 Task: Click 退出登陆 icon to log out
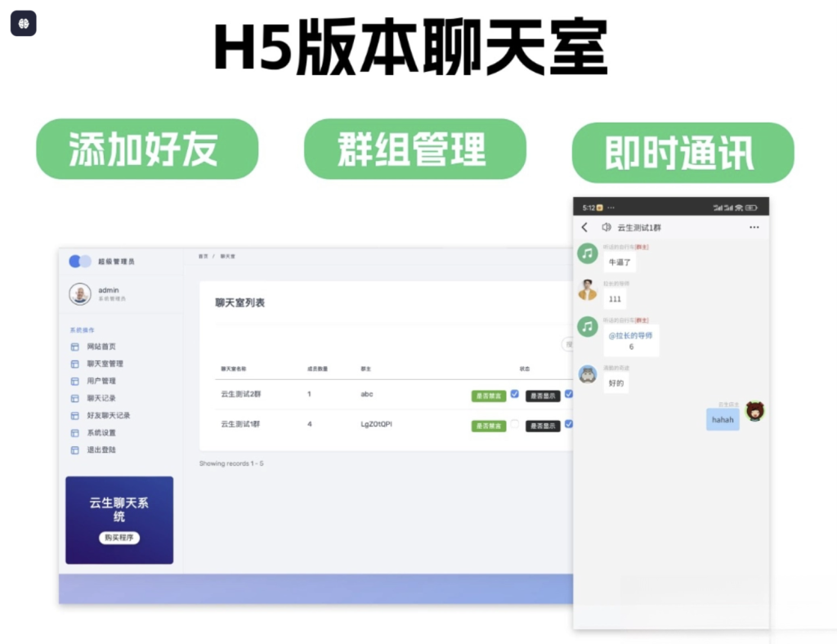coord(74,449)
